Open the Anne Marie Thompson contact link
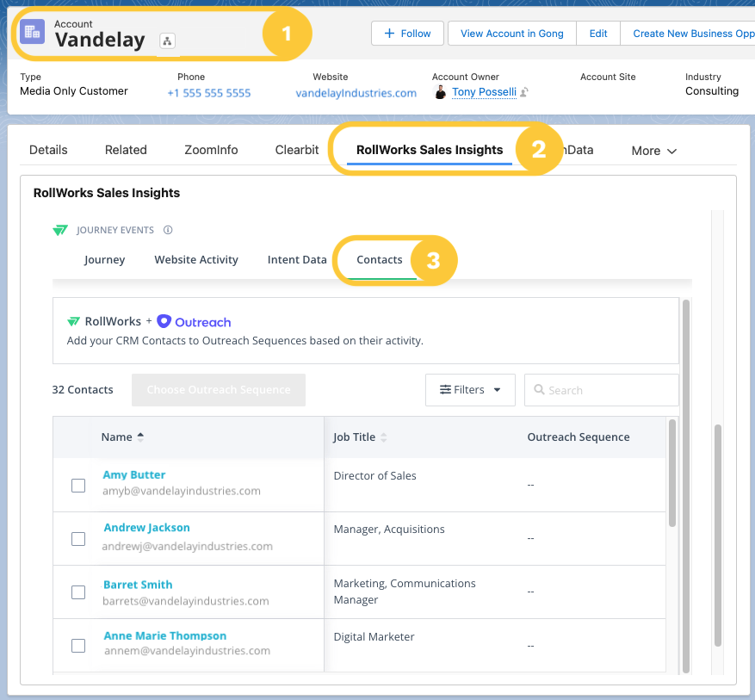Image resolution: width=755 pixels, height=700 pixels. pos(164,635)
